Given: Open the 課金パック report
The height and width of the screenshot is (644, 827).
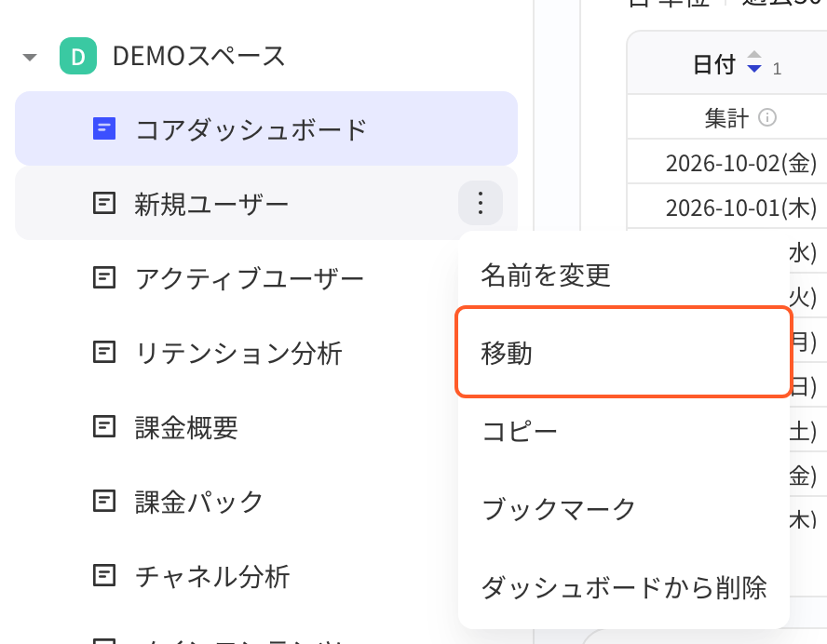Looking at the screenshot, I should [x=198, y=502].
